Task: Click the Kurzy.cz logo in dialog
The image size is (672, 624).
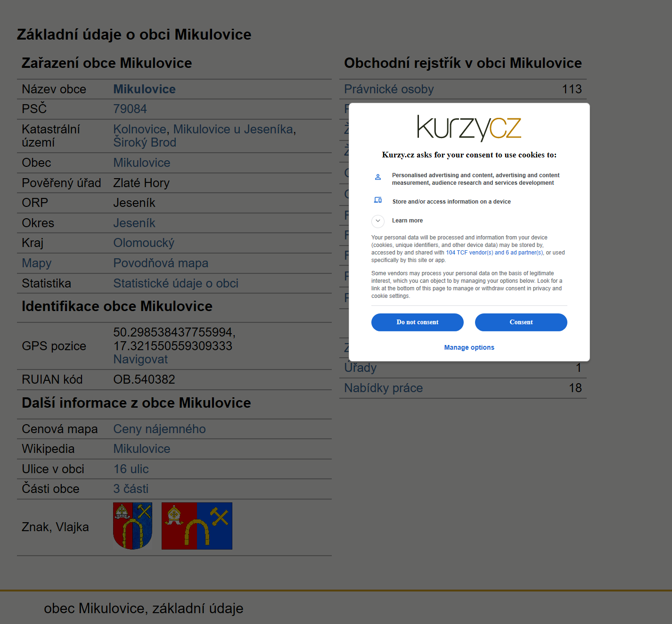Action: [x=469, y=128]
